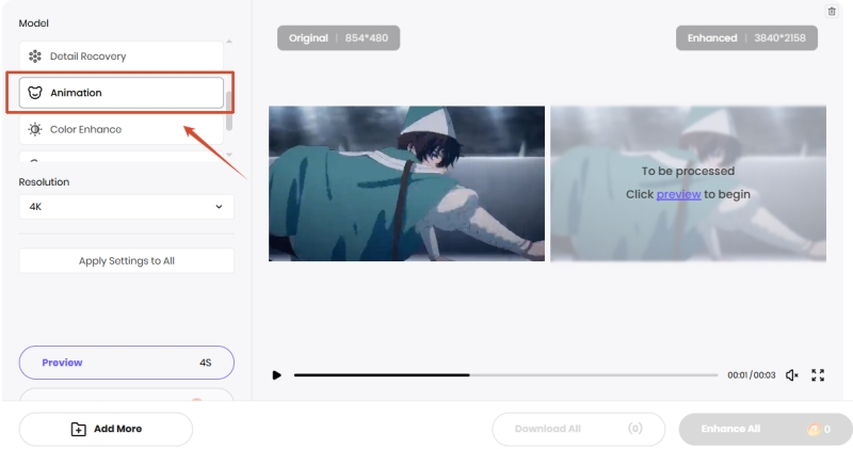Play the video with the play icon
The image size is (853, 449).
(x=276, y=375)
